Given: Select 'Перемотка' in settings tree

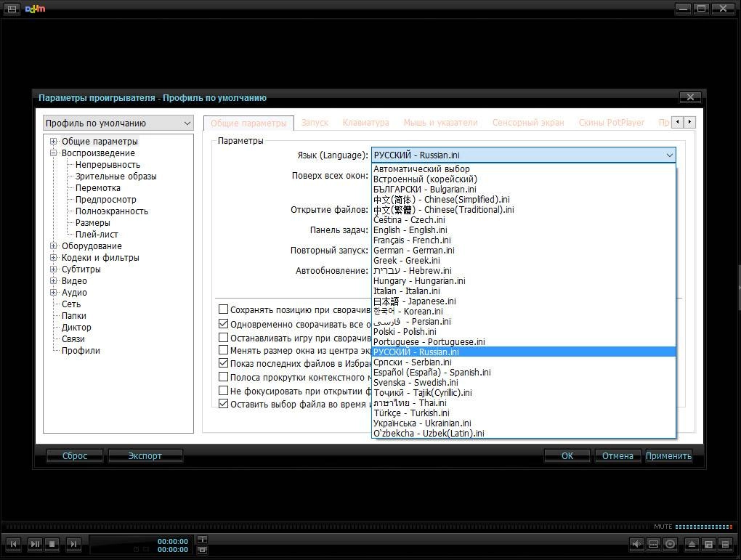Looking at the screenshot, I should pos(98,188).
